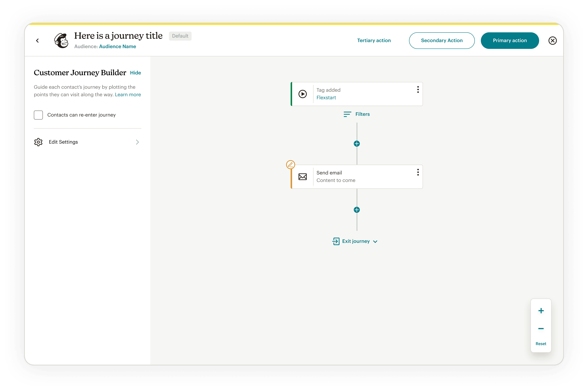The height and width of the screenshot is (391, 588).
Task: Click the orange pencil edit badge
Action: click(x=290, y=165)
